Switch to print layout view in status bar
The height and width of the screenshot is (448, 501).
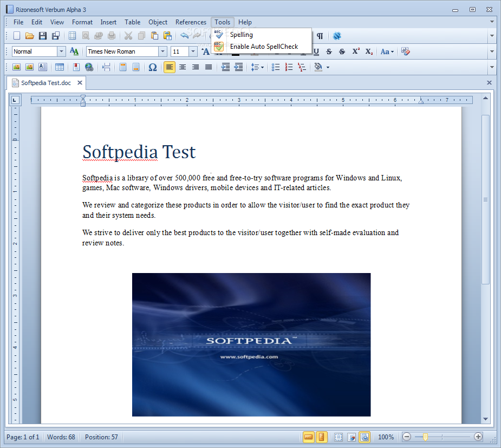point(365,437)
